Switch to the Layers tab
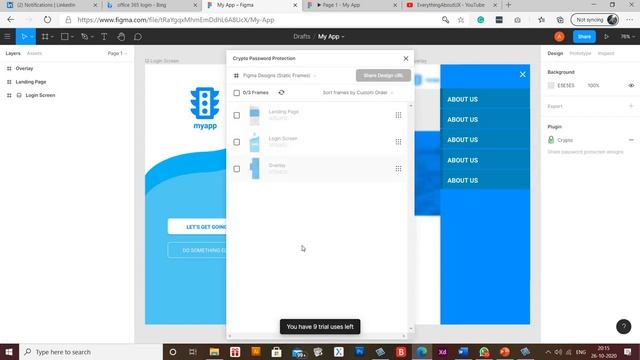Screen dimensions: 640x360 13,53
